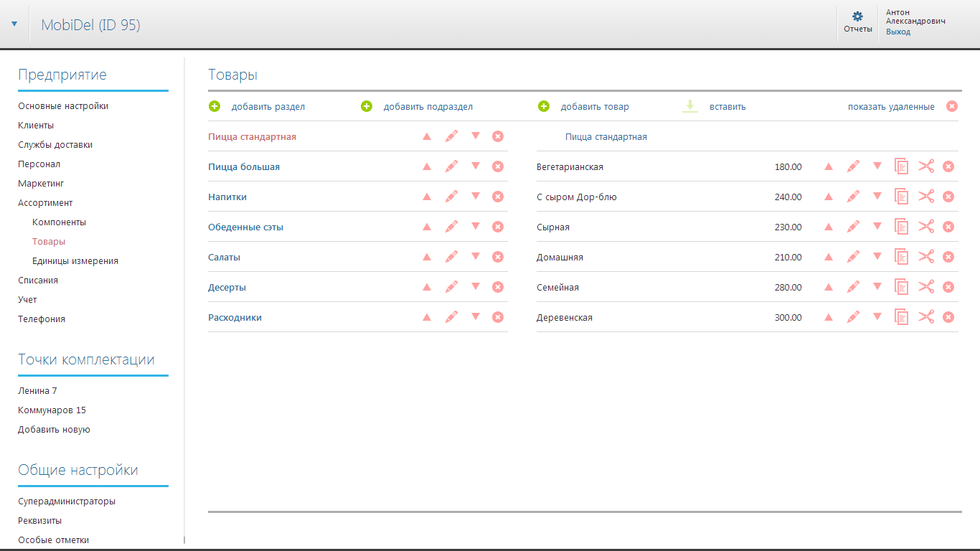
Task: Copy the Деревенская product
Action: coord(902,317)
